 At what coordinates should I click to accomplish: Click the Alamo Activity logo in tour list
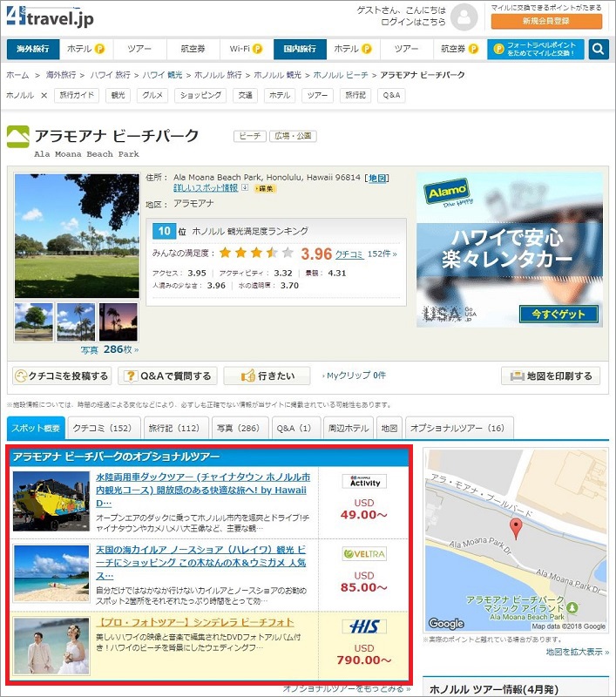click(x=364, y=481)
